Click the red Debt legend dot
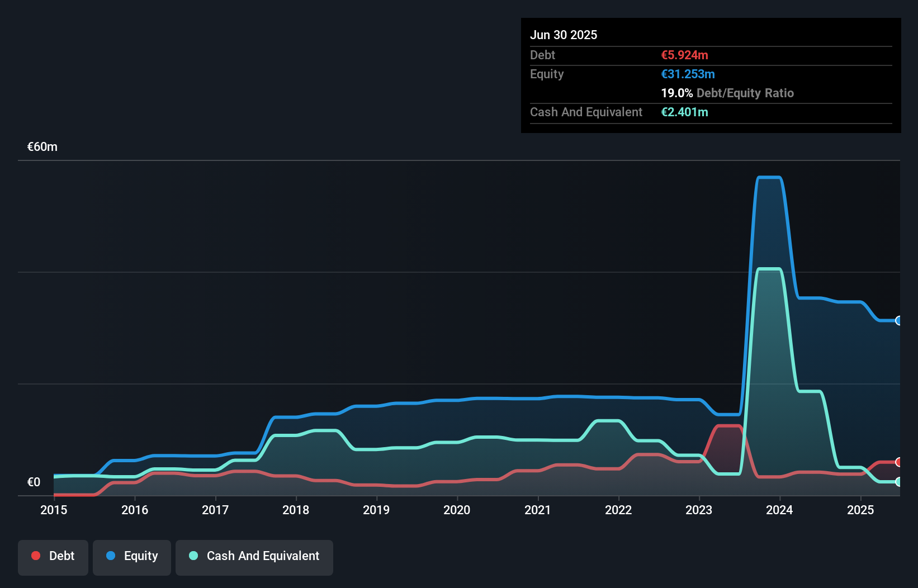The width and height of the screenshot is (918, 588). (36, 556)
